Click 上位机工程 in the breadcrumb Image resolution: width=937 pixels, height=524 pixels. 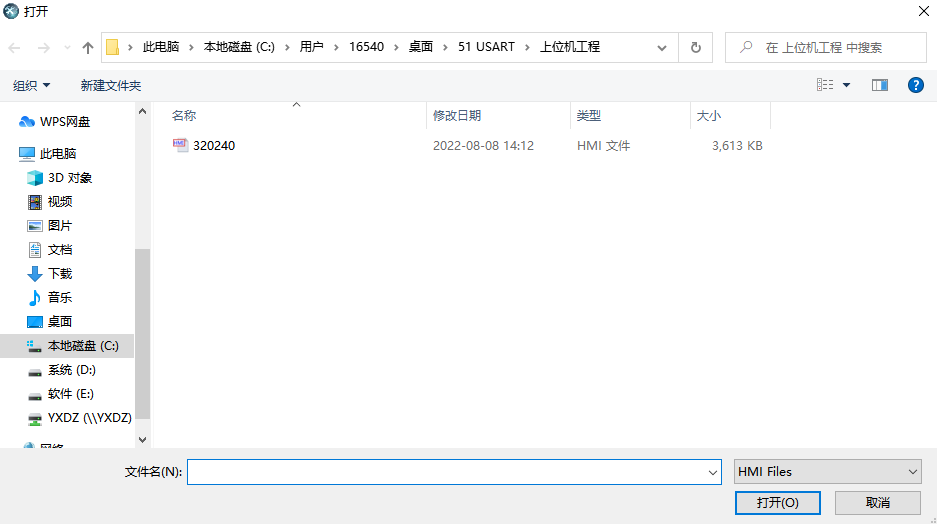point(570,47)
